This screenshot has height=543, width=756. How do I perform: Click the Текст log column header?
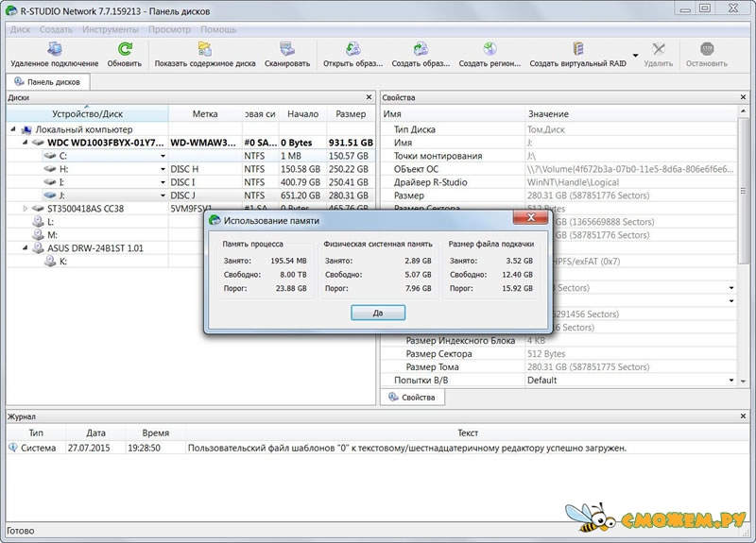click(468, 433)
